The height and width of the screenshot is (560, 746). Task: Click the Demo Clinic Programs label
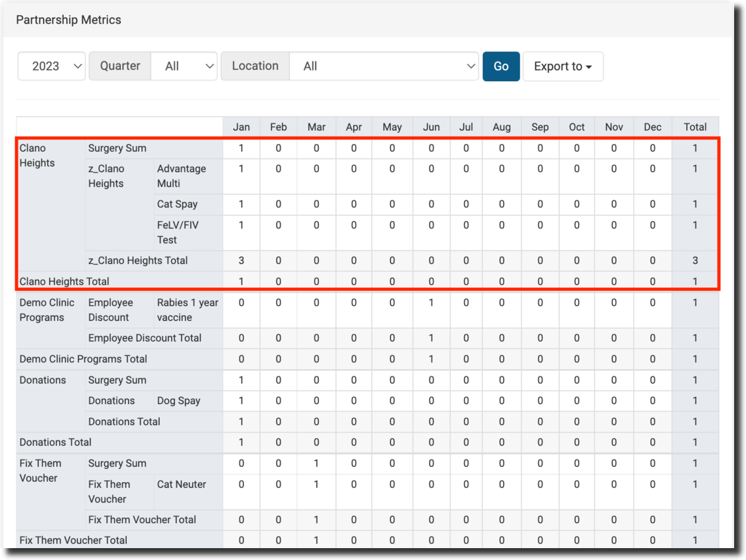47,310
